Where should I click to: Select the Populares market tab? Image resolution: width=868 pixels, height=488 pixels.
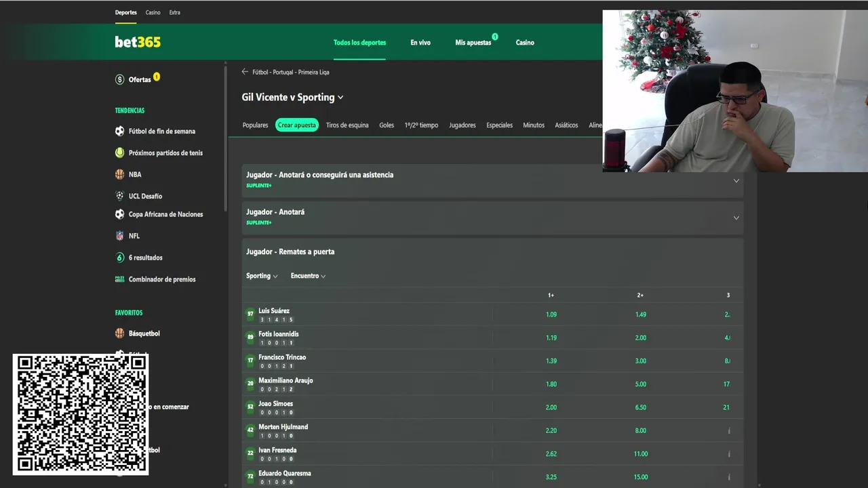tap(256, 125)
